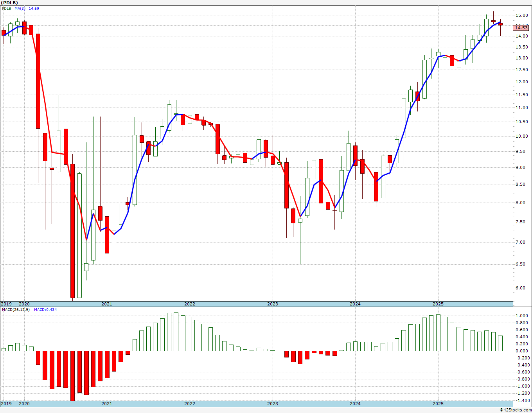Image resolution: width=532 pixels, height=413 pixels.
Task: Click the 14.00 price axis label
Action: point(522,36)
